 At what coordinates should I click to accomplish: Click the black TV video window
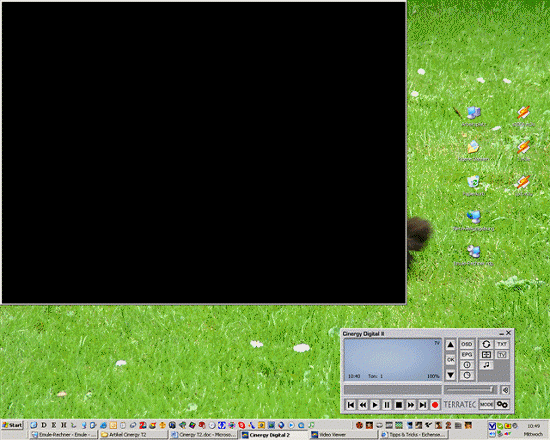204,153
